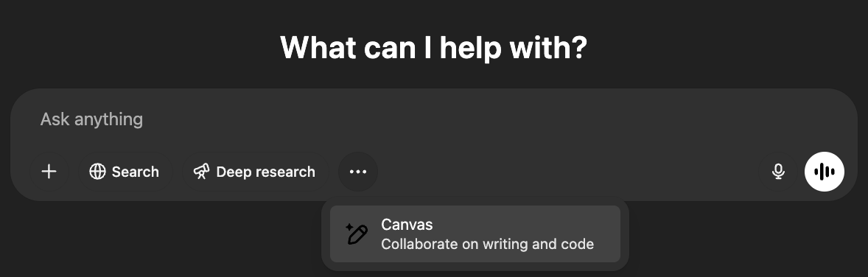Select Canvas from the popup menu
This screenshot has width=868, height=277.
point(475,234)
